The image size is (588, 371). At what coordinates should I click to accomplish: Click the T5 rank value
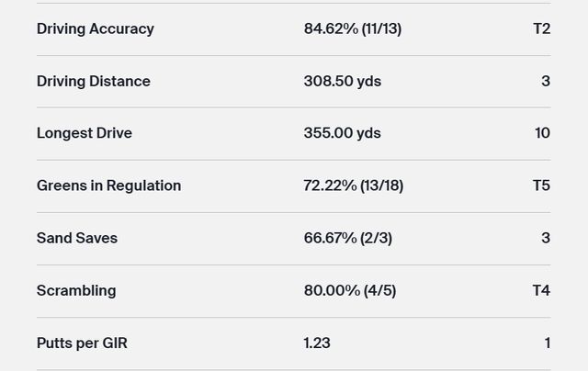click(541, 185)
